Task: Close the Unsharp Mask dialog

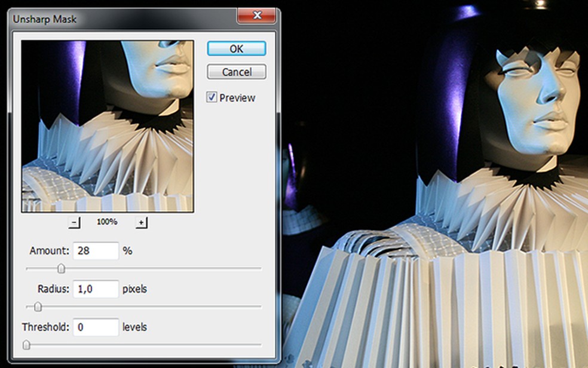Action: 257,16
